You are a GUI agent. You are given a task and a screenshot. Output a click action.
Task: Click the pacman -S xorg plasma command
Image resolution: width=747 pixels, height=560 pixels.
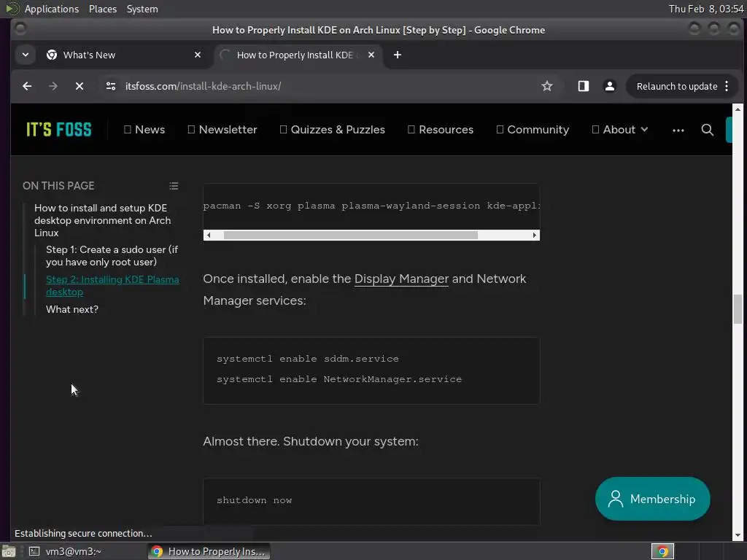(x=371, y=206)
